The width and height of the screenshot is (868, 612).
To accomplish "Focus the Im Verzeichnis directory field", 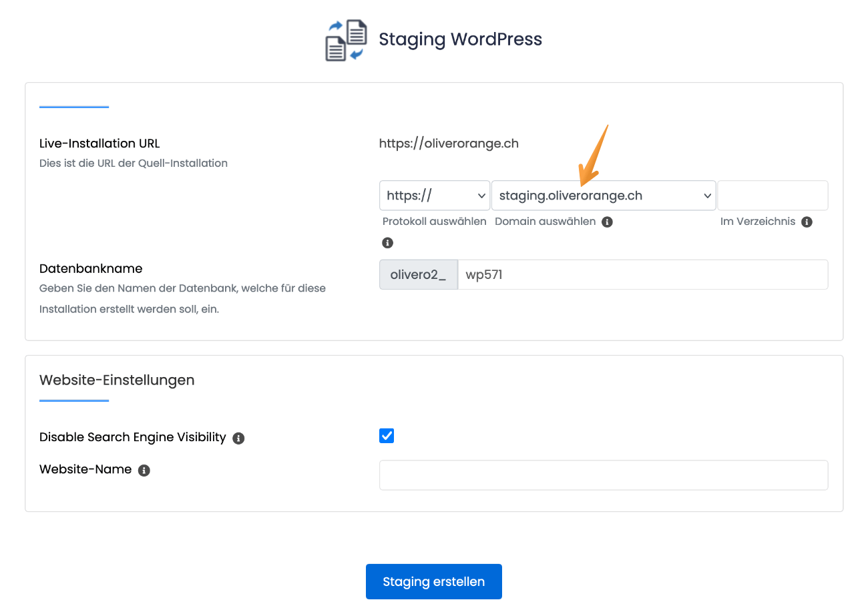I will (773, 196).
